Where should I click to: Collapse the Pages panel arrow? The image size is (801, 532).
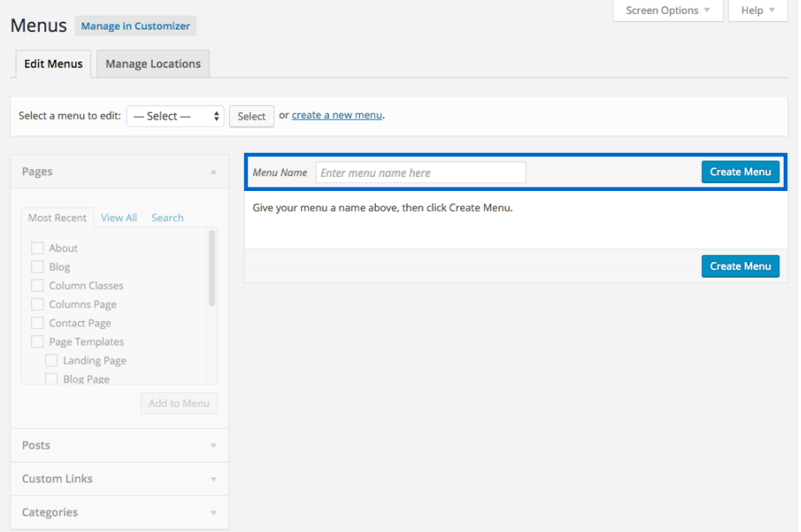pos(213,172)
